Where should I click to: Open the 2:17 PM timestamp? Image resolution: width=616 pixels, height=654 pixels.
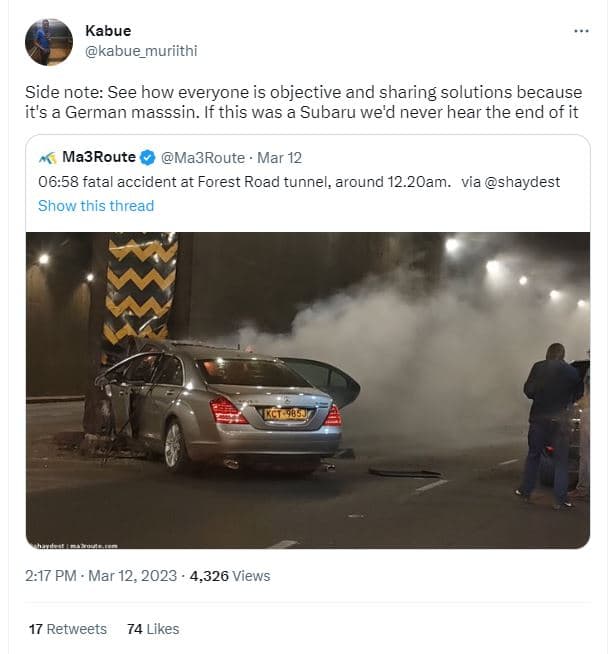pos(50,576)
